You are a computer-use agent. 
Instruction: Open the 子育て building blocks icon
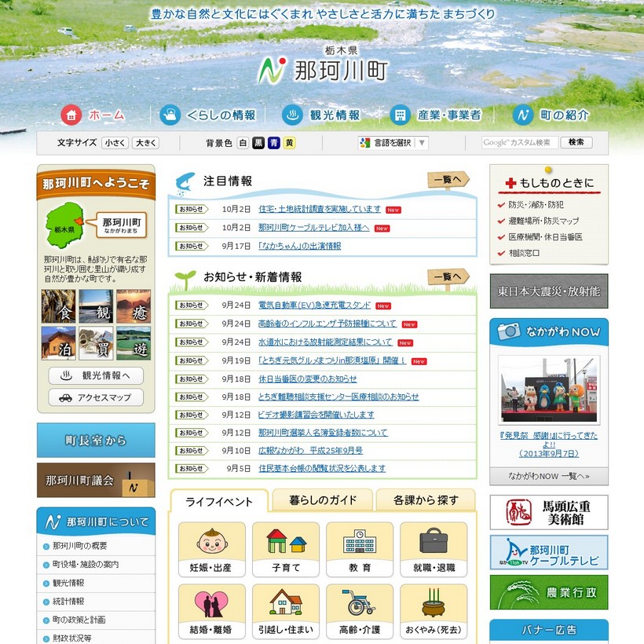pyautogui.click(x=286, y=543)
